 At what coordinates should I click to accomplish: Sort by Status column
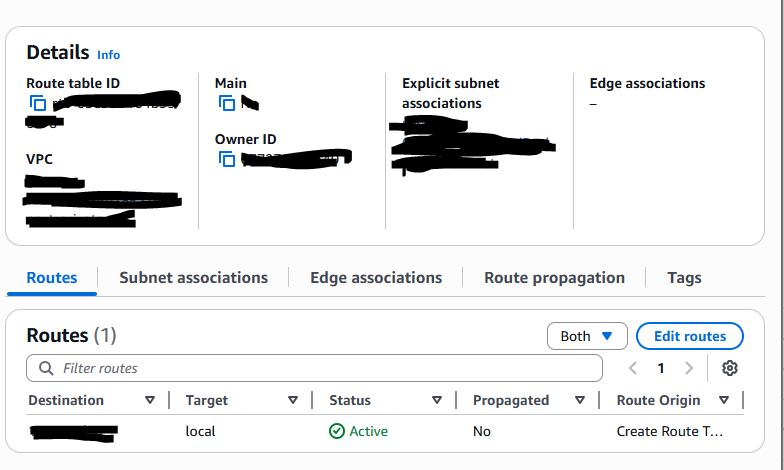[437, 400]
